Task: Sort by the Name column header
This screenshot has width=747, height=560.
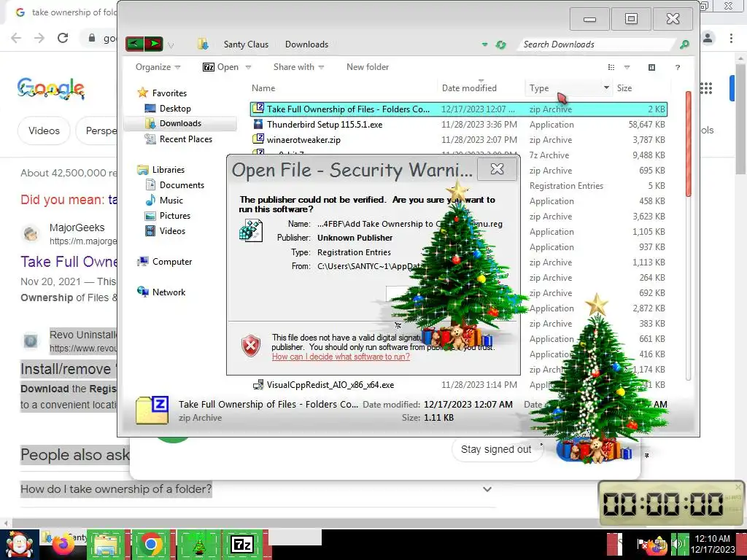Action: click(263, 88)
